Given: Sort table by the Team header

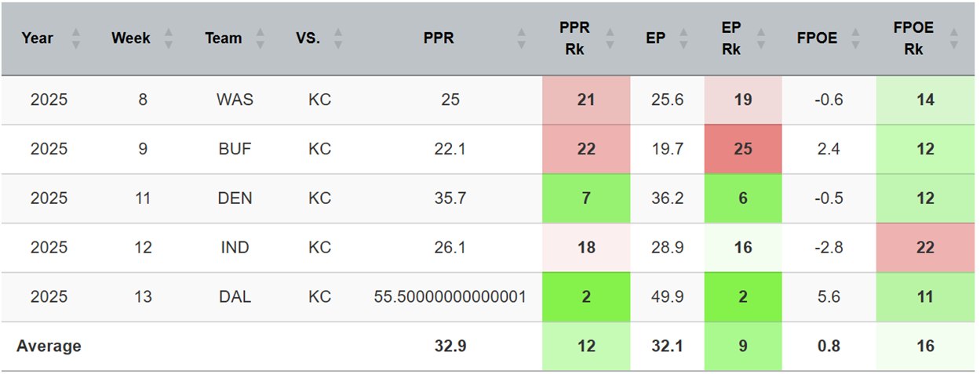Looking at the screenshot, I should pos(224,38).
